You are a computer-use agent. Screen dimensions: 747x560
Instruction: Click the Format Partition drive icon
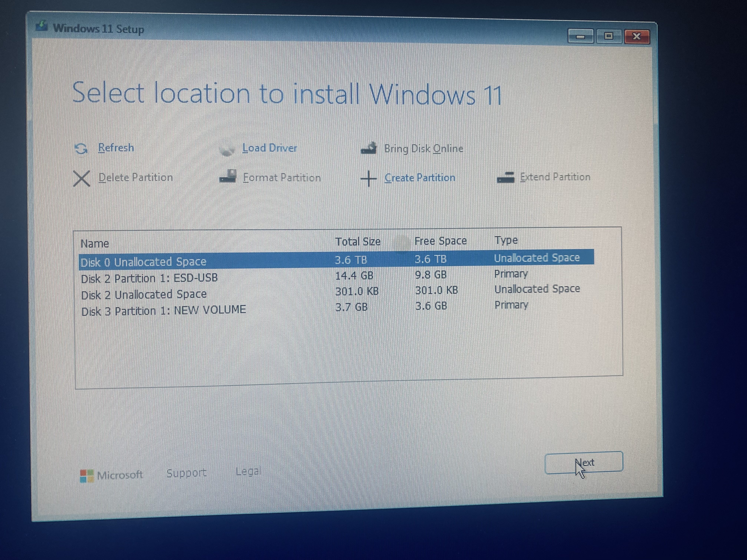click(x=228, y=176)
